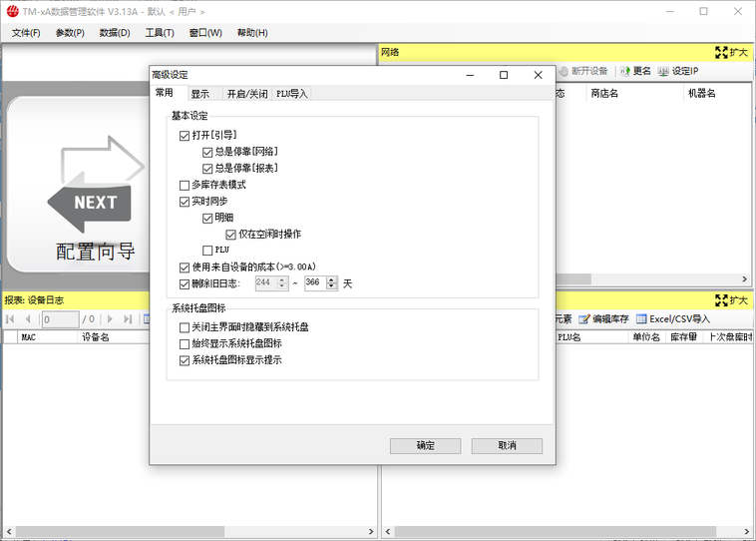
Task: Click the bottom-right panel horizontal scrollbar thumb
Action: pyautogui.click(x=555, y=531)
